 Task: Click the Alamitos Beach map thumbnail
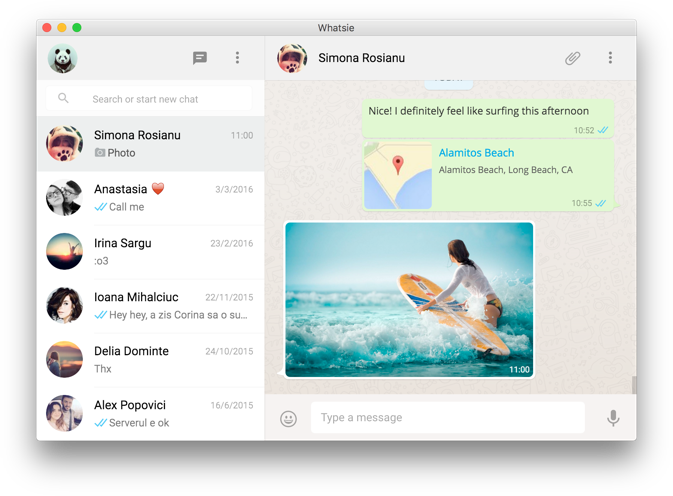pyautogui.click(x=398, y=176)
